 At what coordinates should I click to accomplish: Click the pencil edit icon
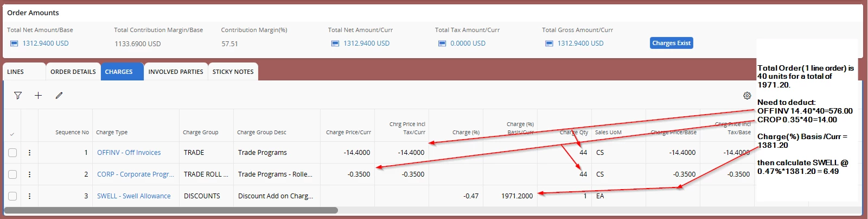(59, 96)
